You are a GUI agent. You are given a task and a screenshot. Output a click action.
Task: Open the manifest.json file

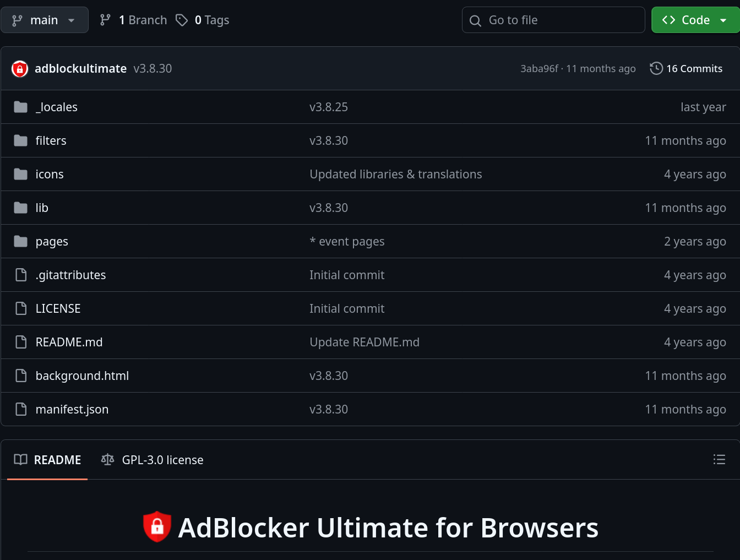(72, 410)
